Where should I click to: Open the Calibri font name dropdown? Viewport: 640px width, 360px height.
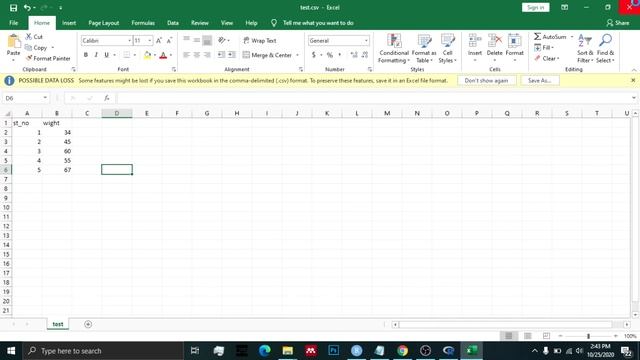pos(129,41)
